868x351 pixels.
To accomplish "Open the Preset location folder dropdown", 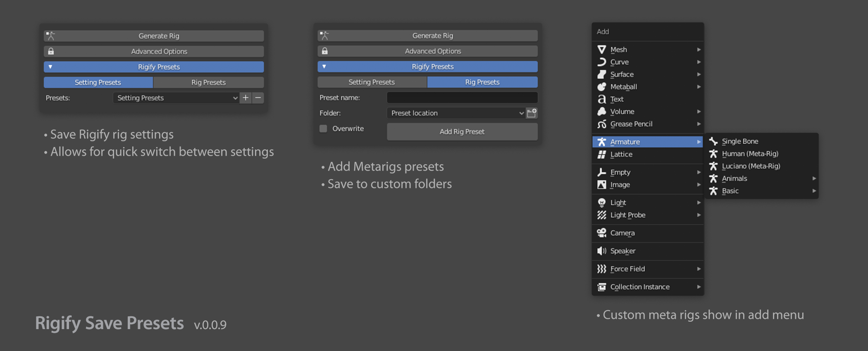I will [456, 113].
